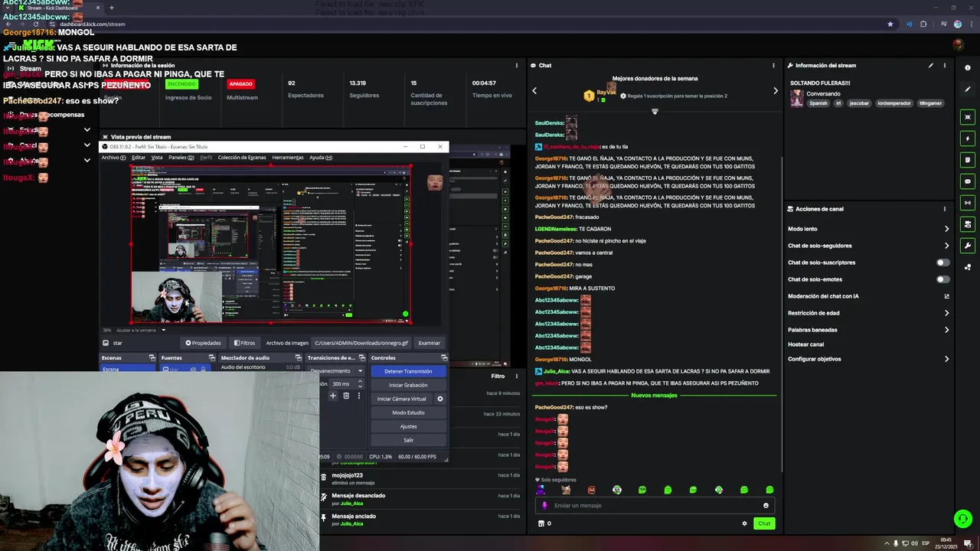Toggle the note panel icon in the sidebar
Viewport: 980px width, 551px height.
tap(968, 160)
